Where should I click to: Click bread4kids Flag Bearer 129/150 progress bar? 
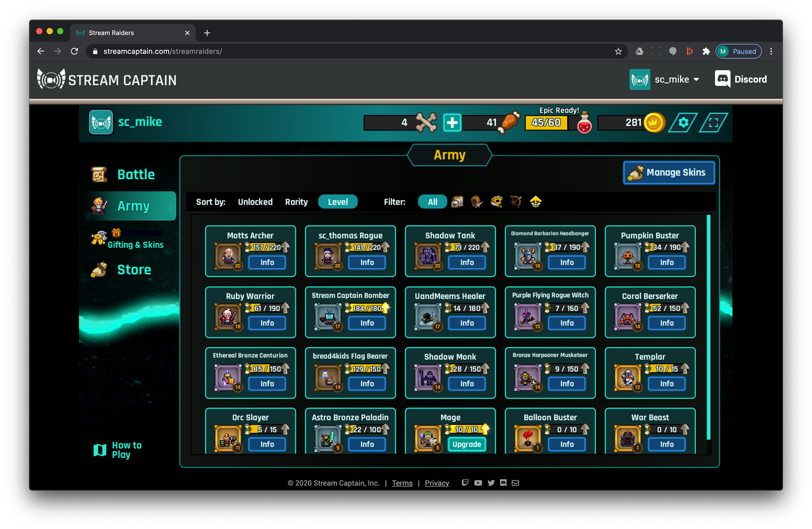pos(366,369)
